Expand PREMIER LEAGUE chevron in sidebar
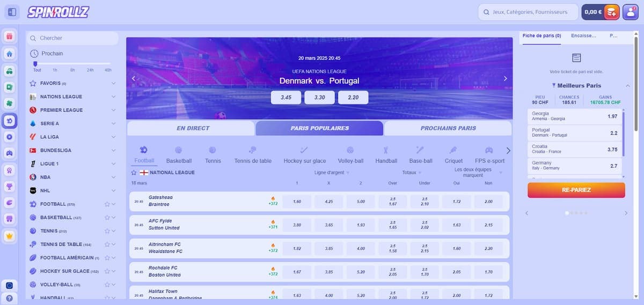644x305 pixels. 114,110
